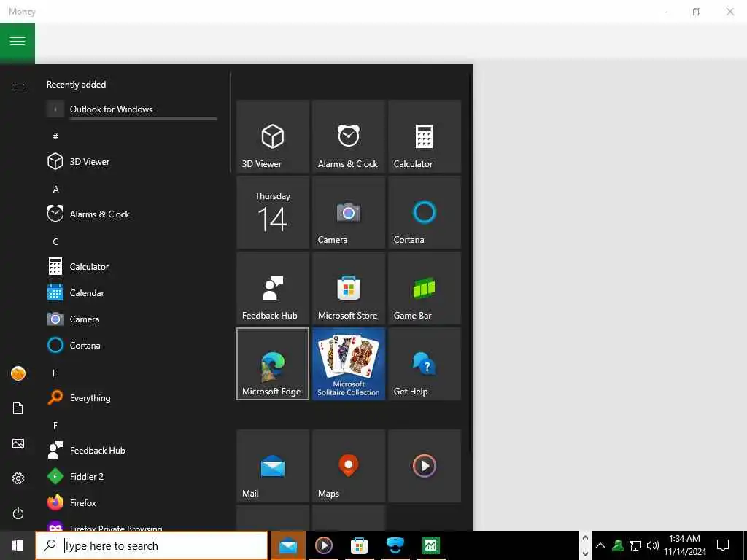
Task: Open Alarms & Clock in the app list
Action: (x=133, y=214)
